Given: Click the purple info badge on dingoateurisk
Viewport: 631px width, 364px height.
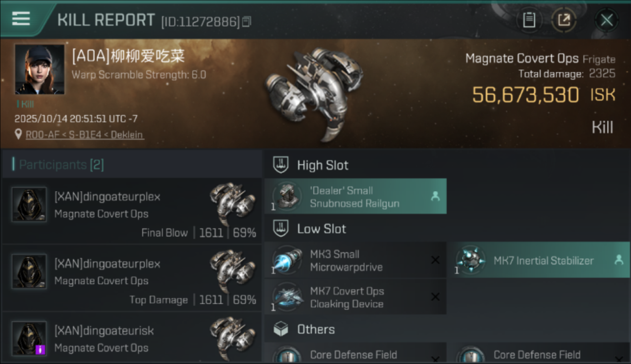Looking at the screenshot, I should pyautogui.click(x=40, y=349).
